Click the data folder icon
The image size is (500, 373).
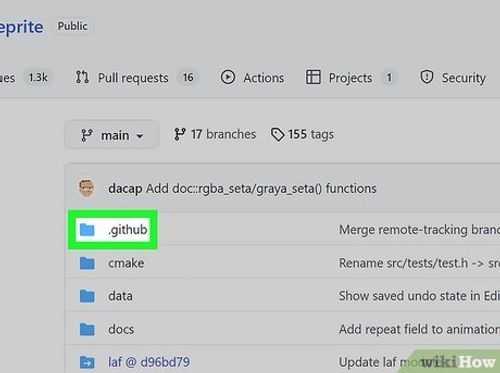tap(87, 296)
